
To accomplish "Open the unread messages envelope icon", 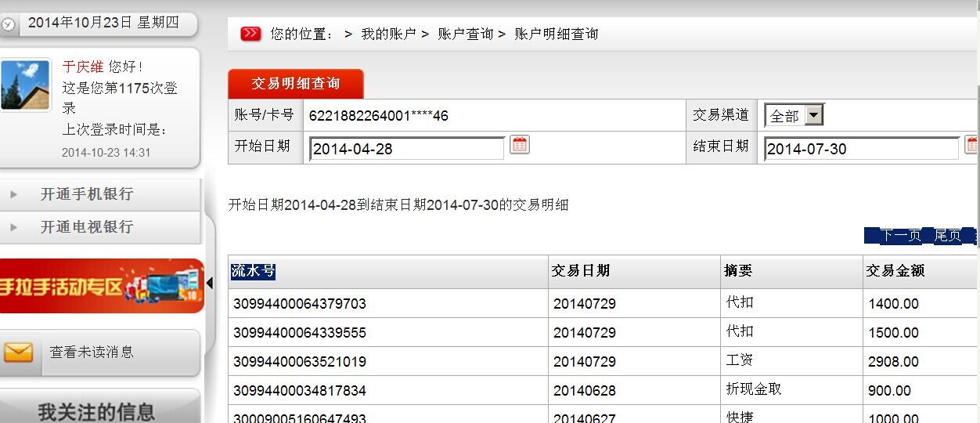I will [19, 352].
